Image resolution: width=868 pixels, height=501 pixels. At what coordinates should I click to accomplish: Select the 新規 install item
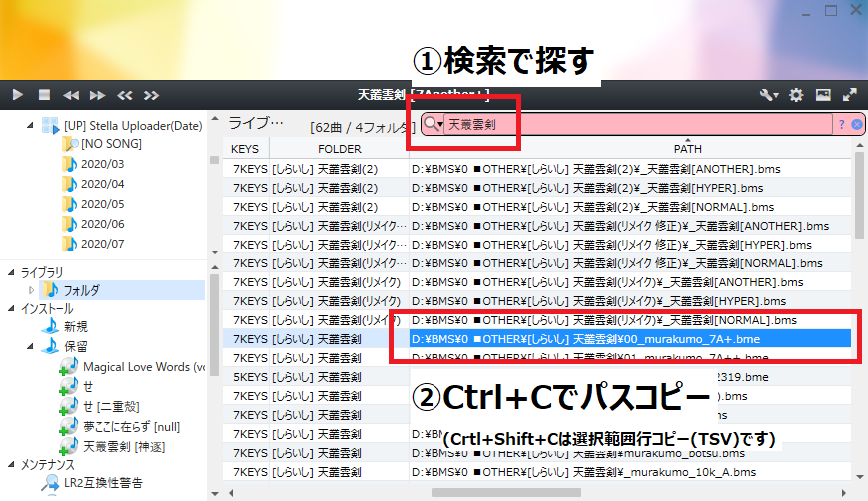tap(75, 326)
